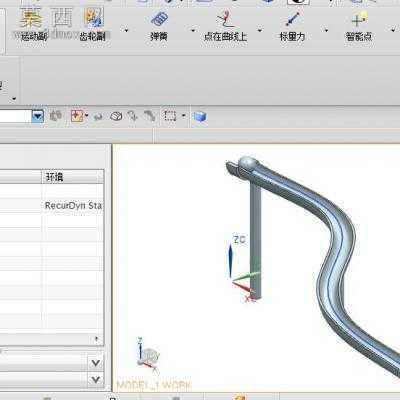Expand the dropdown arrow next to 智能点

[393, 31]
